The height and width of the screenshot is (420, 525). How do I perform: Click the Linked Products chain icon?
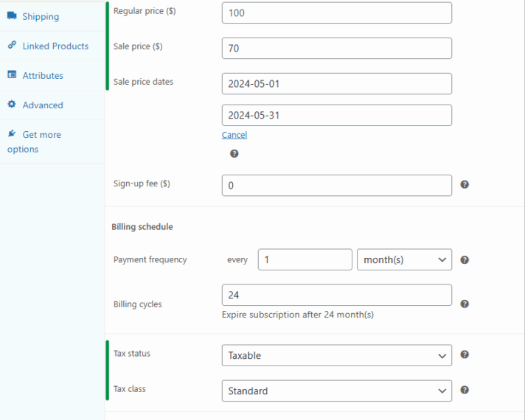click(x=12, y=45)
